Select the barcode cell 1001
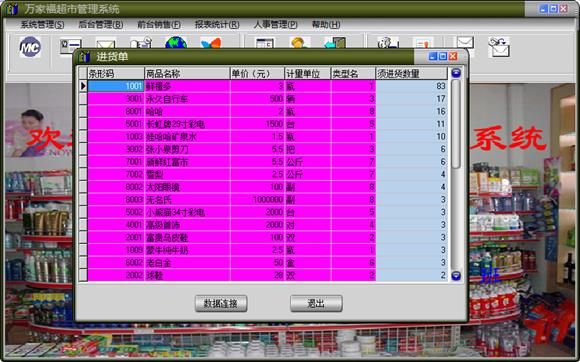Screen dimensions: 580x362 click(x=115, y=86)
